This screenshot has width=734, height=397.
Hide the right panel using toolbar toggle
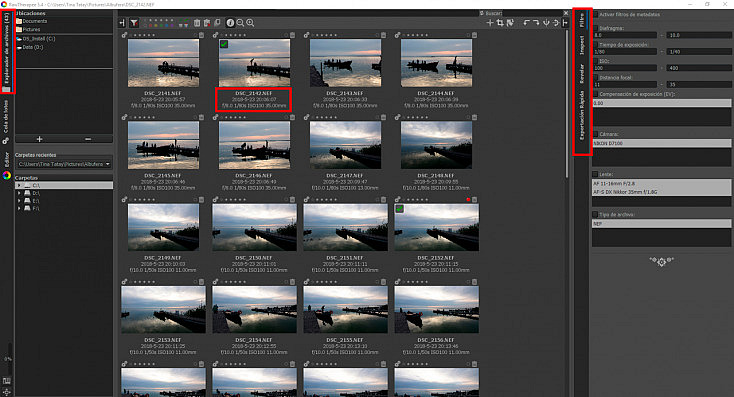pyautogui.click(x=565, y=22)
